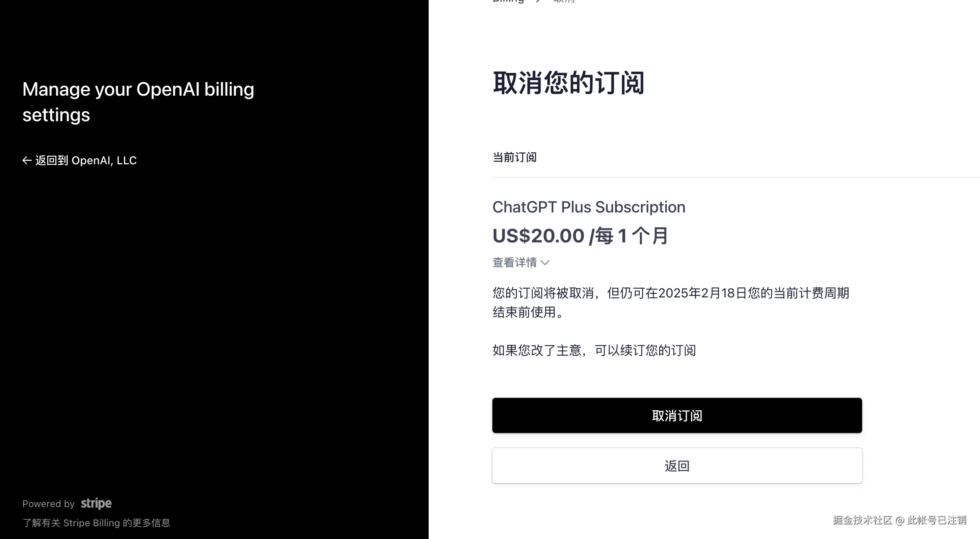The image size is (980, 539).
Task: Click the 取消订阅 black button
Action: [x=676, y=415]
